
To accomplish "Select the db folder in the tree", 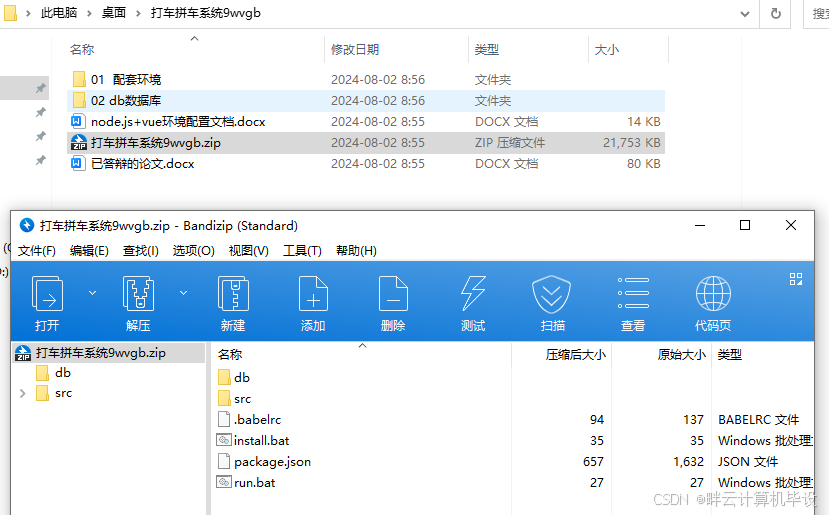I will [63, 373].
